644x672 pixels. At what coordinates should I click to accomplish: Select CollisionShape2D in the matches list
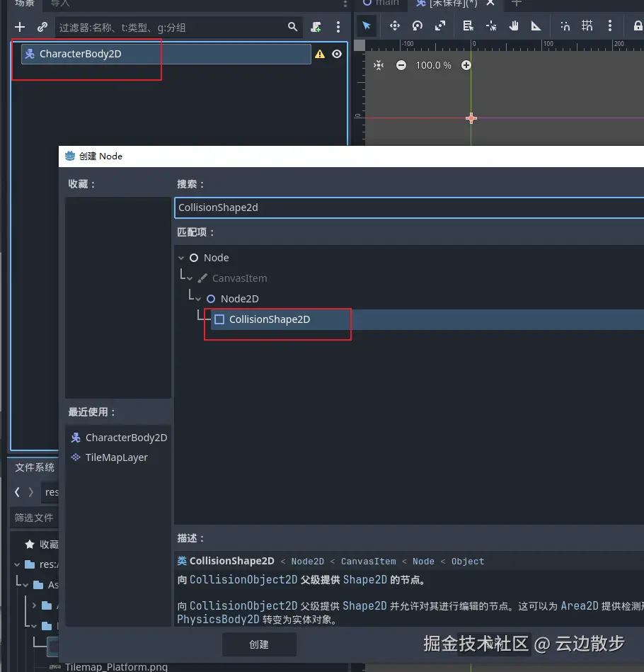pyautogui.click(x=427, y=320)
